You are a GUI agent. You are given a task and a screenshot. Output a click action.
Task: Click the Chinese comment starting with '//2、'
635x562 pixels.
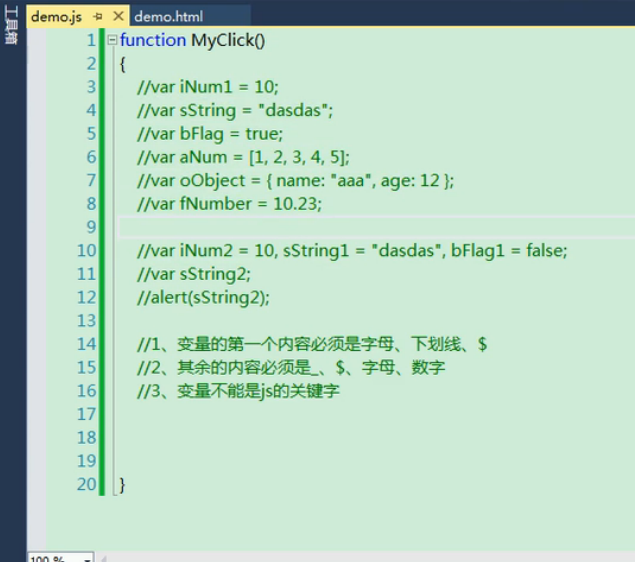(291, 368)
